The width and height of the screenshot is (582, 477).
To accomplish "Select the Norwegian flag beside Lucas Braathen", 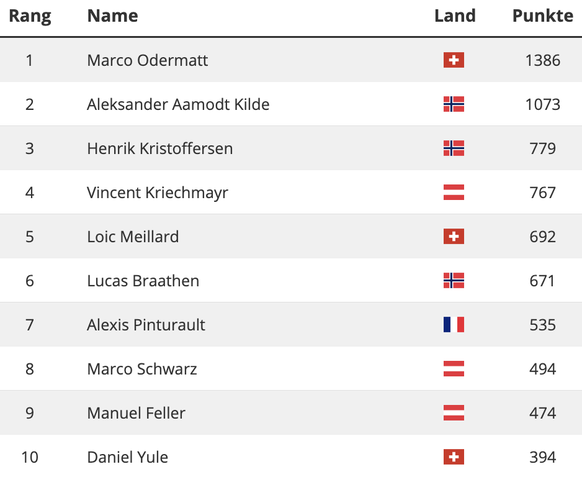I will pyautogui.click(x=454, y=281).
